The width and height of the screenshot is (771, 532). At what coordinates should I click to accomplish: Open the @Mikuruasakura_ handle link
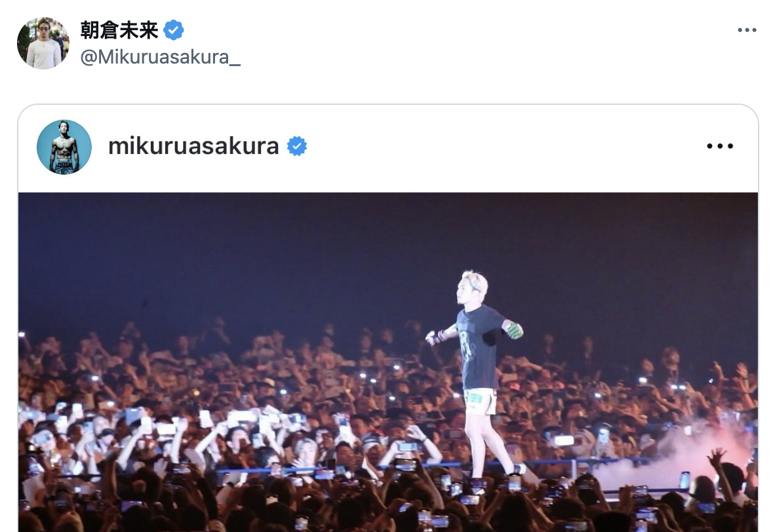[x=160, y=58]
